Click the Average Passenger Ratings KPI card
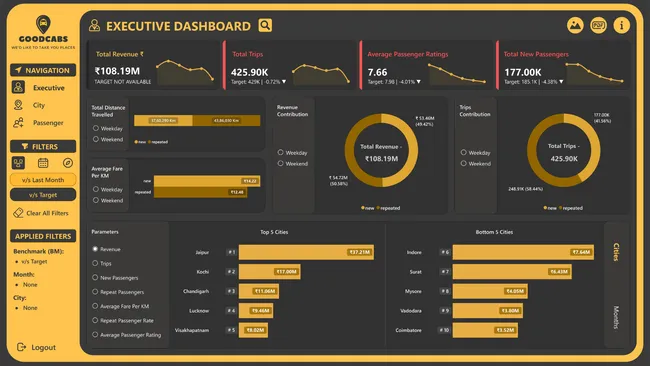 426,65
